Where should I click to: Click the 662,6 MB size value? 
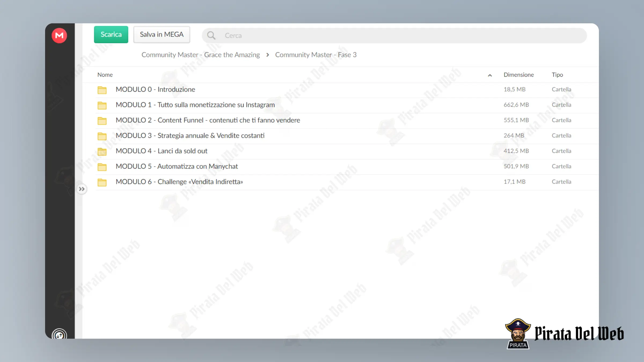(516, 105)
